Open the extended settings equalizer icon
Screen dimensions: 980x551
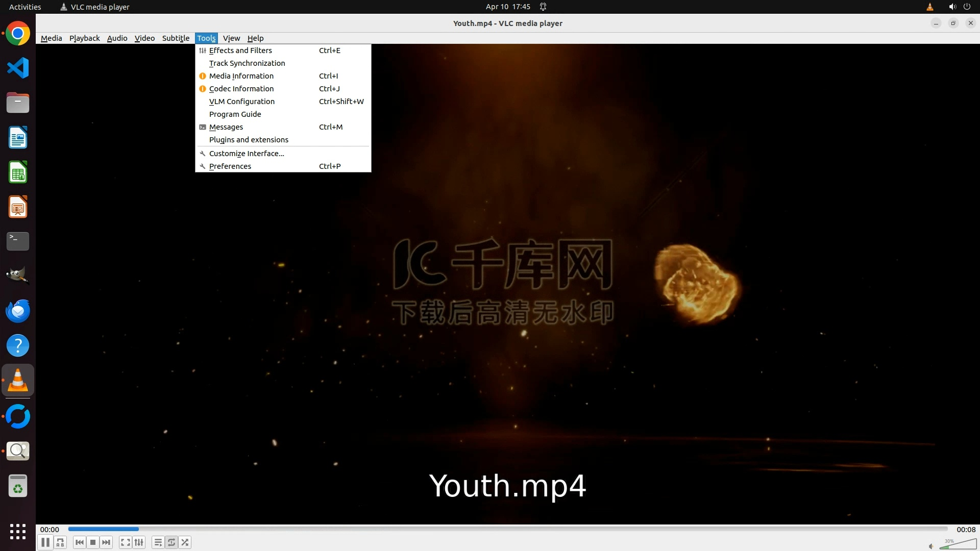click(139, 542)
